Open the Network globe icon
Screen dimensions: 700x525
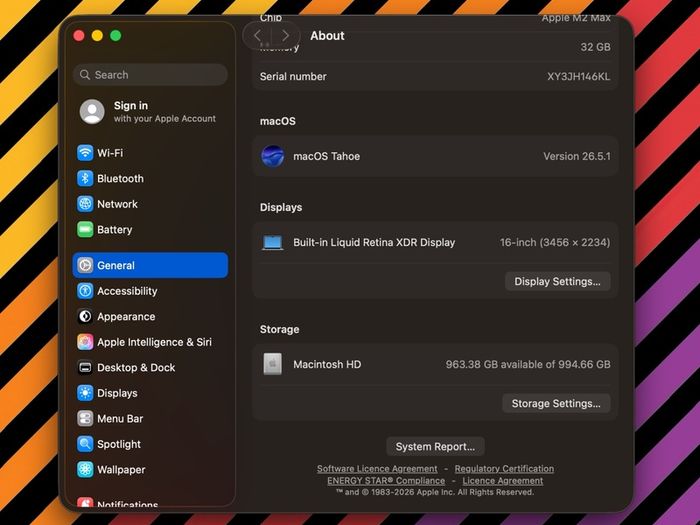coord(85,204)
